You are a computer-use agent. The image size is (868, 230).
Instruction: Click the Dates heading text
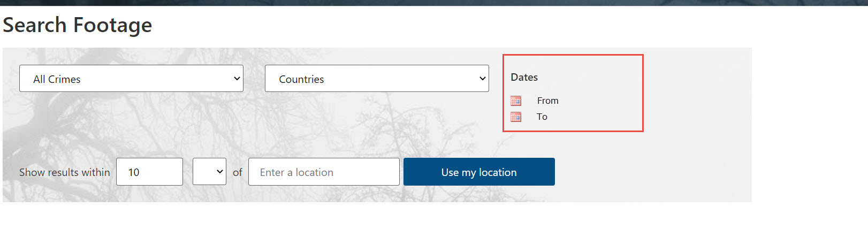524,77
